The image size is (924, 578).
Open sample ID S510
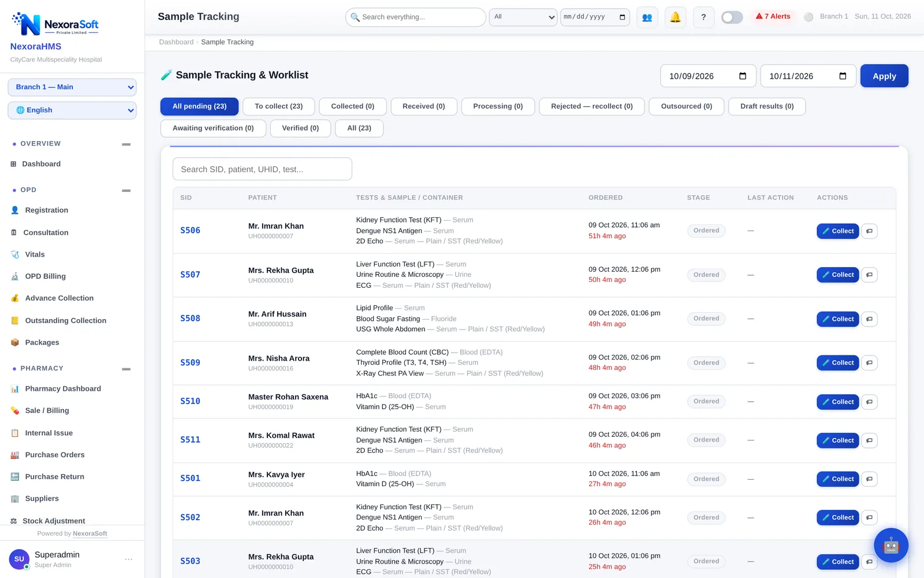tap(190, 402)
